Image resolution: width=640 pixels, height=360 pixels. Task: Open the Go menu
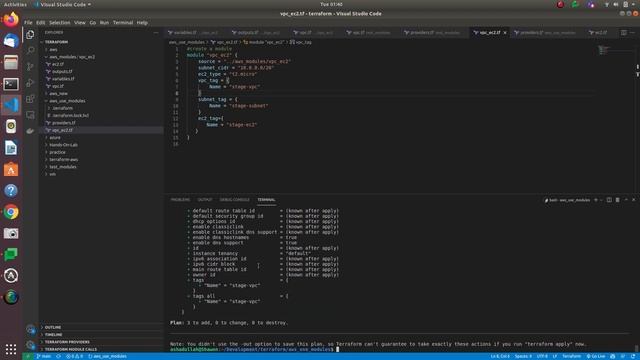coord(93,22)
